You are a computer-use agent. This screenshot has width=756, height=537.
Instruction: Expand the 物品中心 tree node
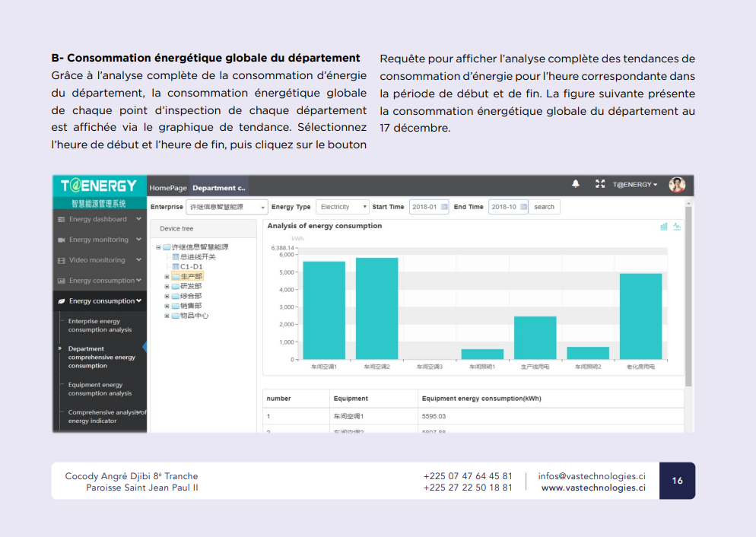point(167,316)
